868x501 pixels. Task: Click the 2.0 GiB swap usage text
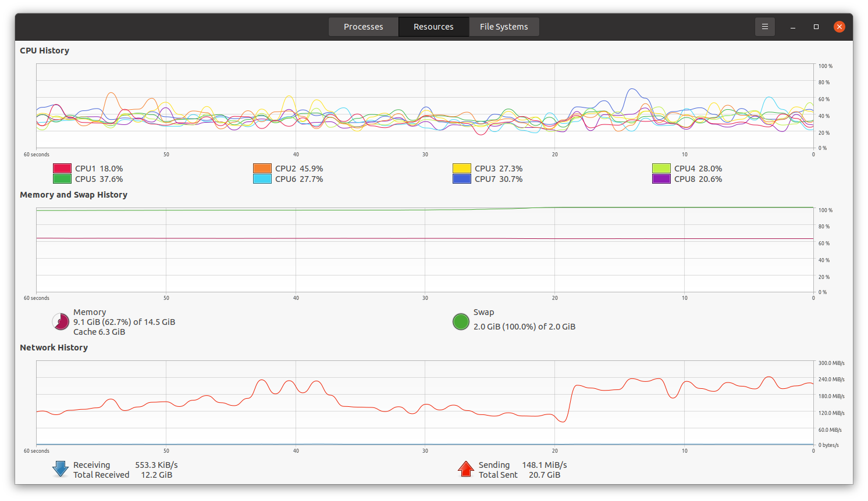[524, 327]
